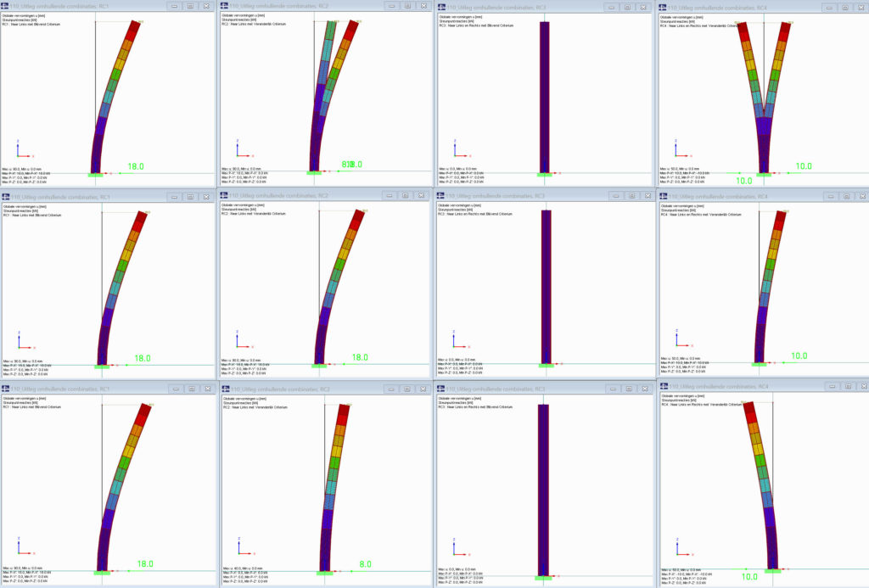The height and width of the screenshot is (588, 869).
Task: Click the straight purple column in the top RC3 window
Action: (544, 93)
